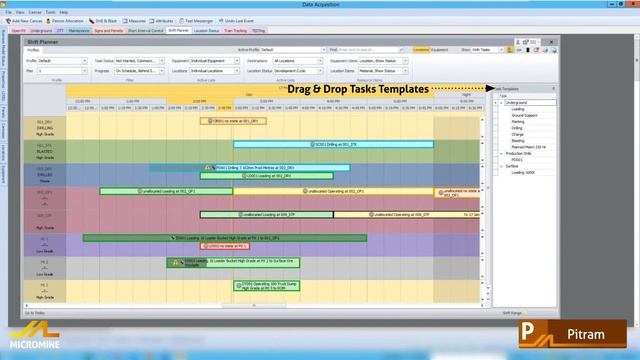Image resolution: width=640 pixels, height=360 pixels.
Task: Select the Blasting task template
Action: coord(518,141)
